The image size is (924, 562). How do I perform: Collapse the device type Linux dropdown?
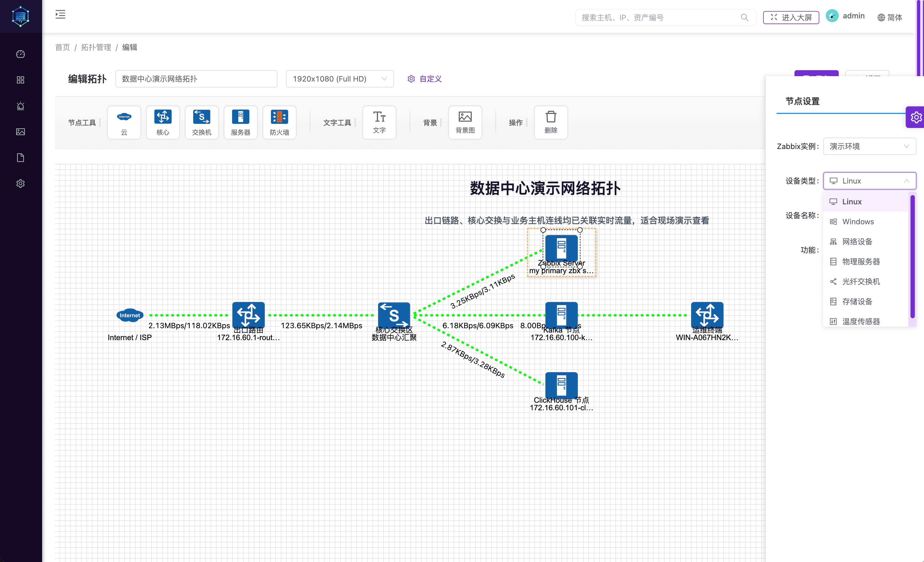pyautogui.click(x=869, y=181)
